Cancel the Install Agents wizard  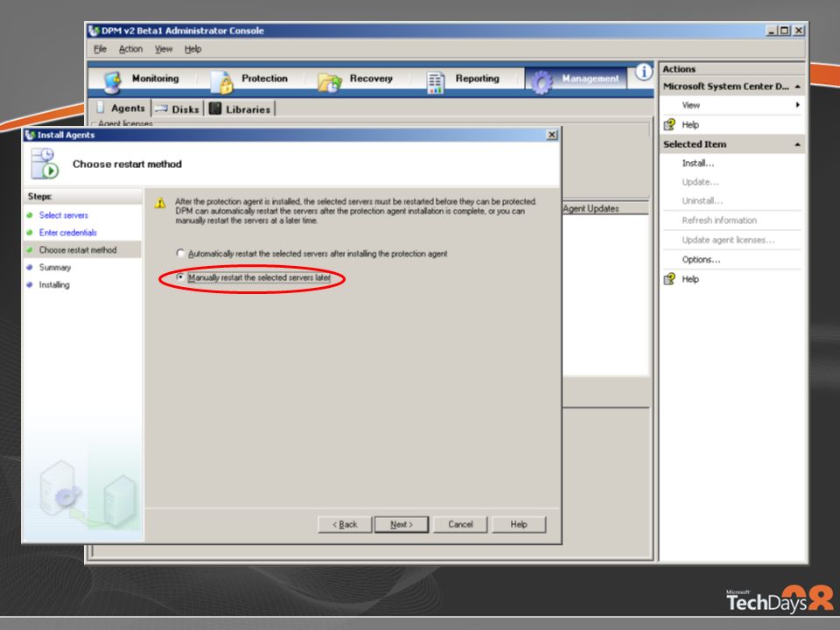tap(460, 524)
